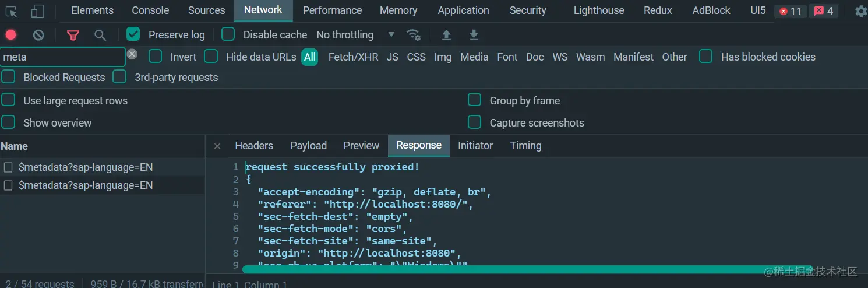This screenshot has width=868, height=288.
Task: Filter requests by Fetch/XHR type
Action: point(353,57)
